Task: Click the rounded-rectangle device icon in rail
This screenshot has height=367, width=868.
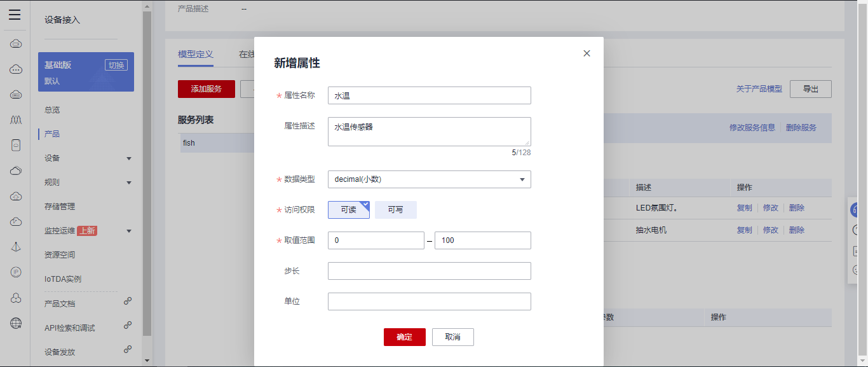Action: tap(16, 145)
